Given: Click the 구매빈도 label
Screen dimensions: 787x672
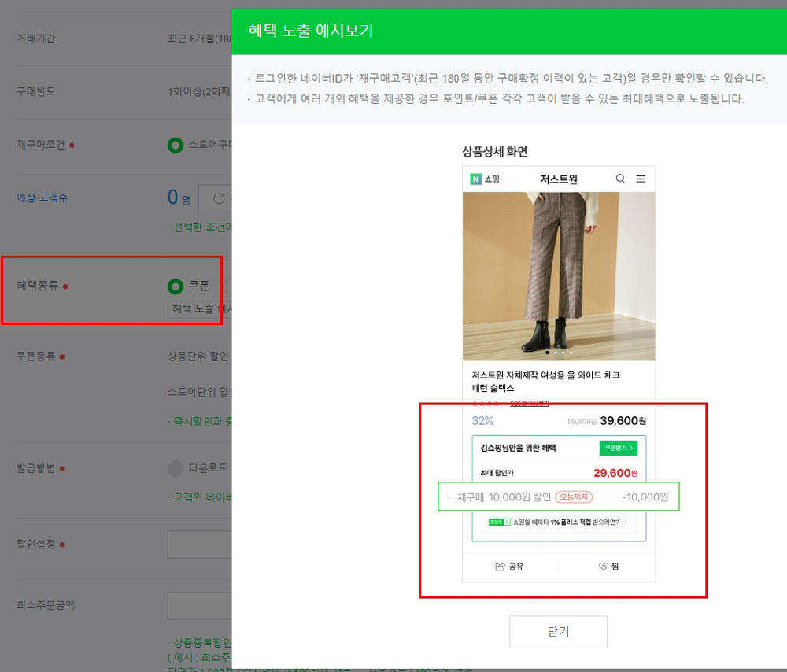Looking at the screenshot, I should click(35, 91).
